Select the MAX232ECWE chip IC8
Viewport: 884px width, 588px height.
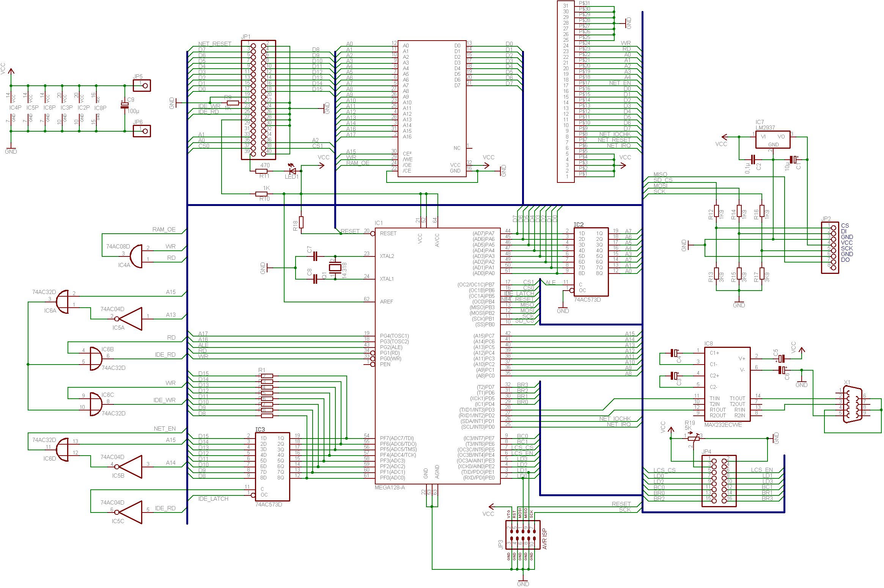tap(727, 384)
